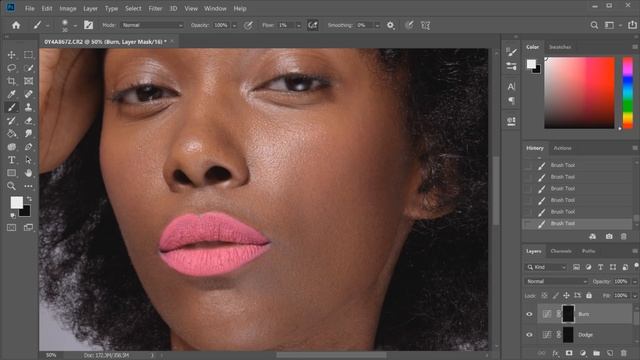Image resolution: width=640 pixels, height=360 pixels.
Task: Select the Crop tool
Action: tap(11, 81)
